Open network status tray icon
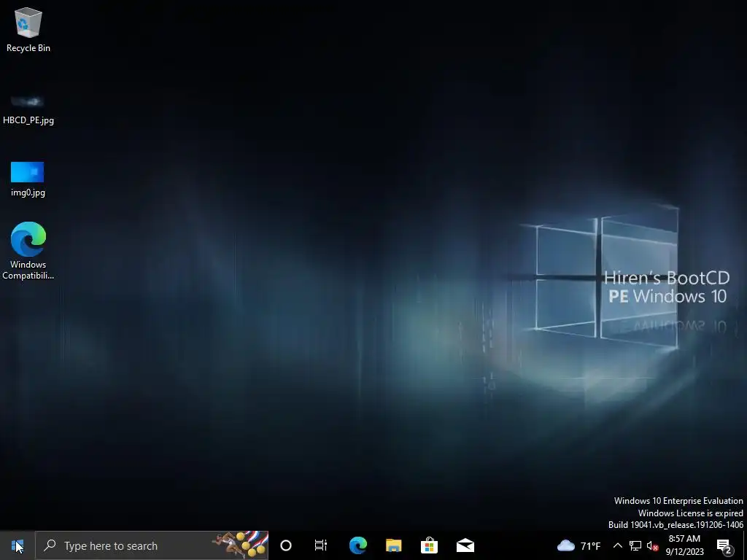This screenshot has width=747, height=560. tap(635, 545)
